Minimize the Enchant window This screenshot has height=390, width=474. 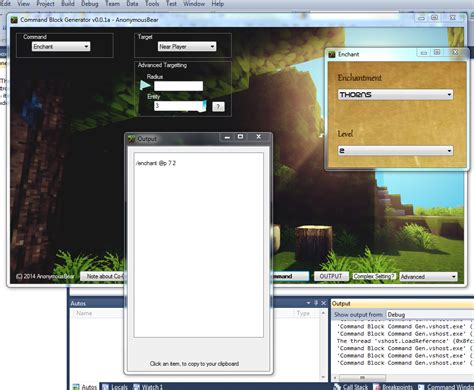[x=424, y=53]
